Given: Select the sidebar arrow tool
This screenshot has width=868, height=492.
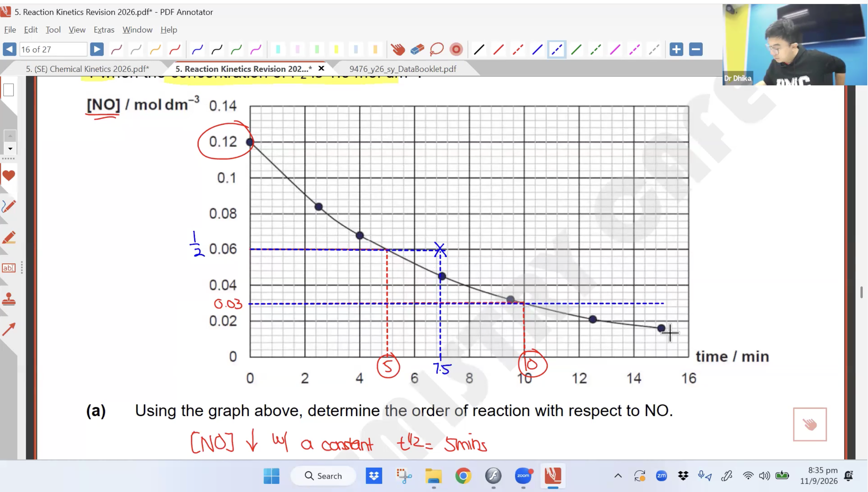Looking at the screenshot, I should point(8,329).
